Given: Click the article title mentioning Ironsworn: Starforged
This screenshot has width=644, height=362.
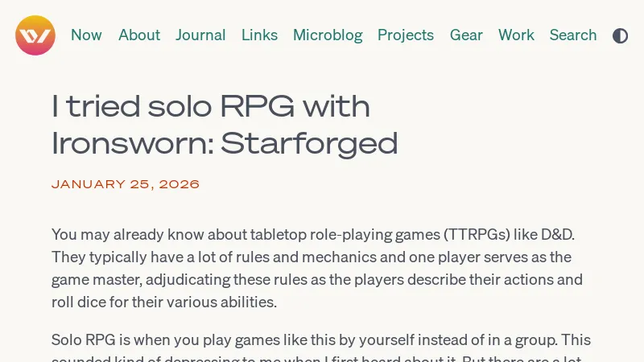Looking at the screenshot, I should 225,125.
